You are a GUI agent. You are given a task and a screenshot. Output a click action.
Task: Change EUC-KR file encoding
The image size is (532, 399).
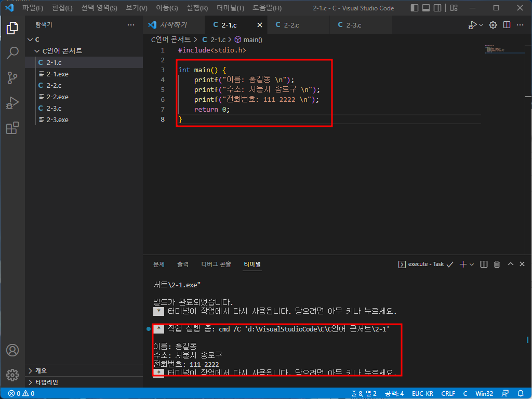pos(422,394)
